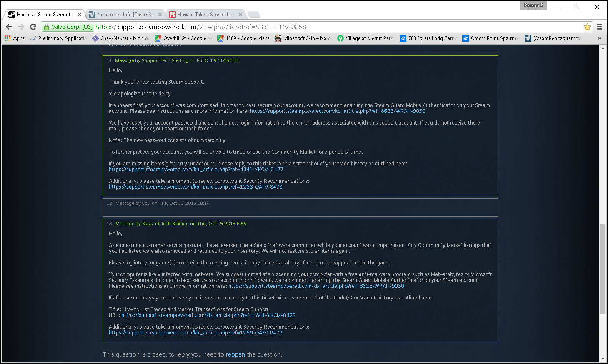Switch to How to Take a Screenshot tab
Viewport: 608px width, 364px height.
coord(205,15)
